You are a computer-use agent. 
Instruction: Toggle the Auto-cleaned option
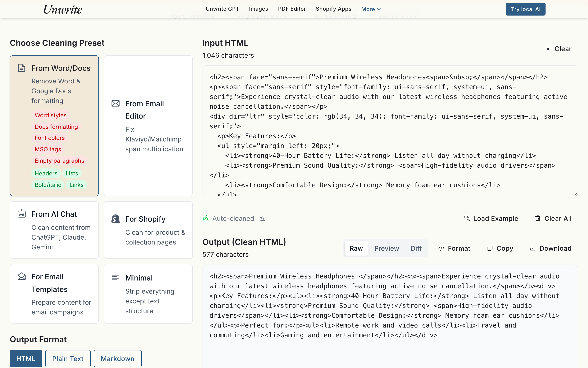[x=233, y=218]
